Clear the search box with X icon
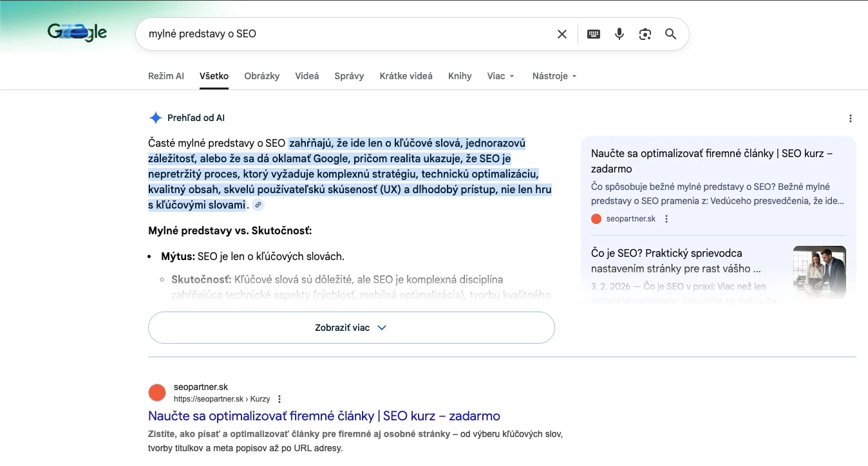Image resolution: width=868 pixels, height=466 pixels. 562,34
